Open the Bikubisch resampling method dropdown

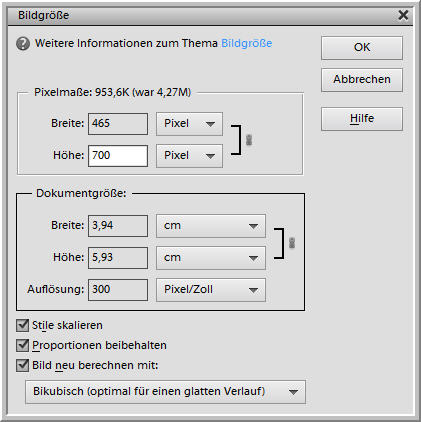[x=165, y=392]
